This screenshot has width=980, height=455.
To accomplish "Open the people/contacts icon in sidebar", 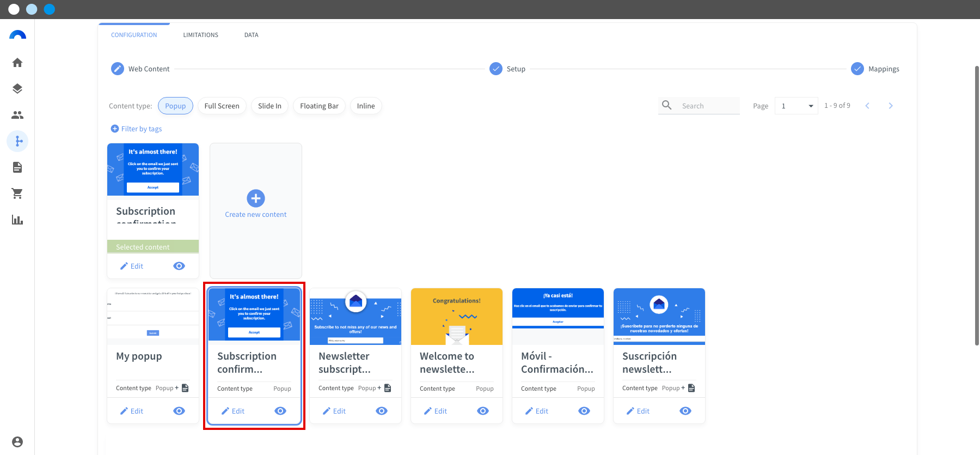I will [x=17, y=115].
